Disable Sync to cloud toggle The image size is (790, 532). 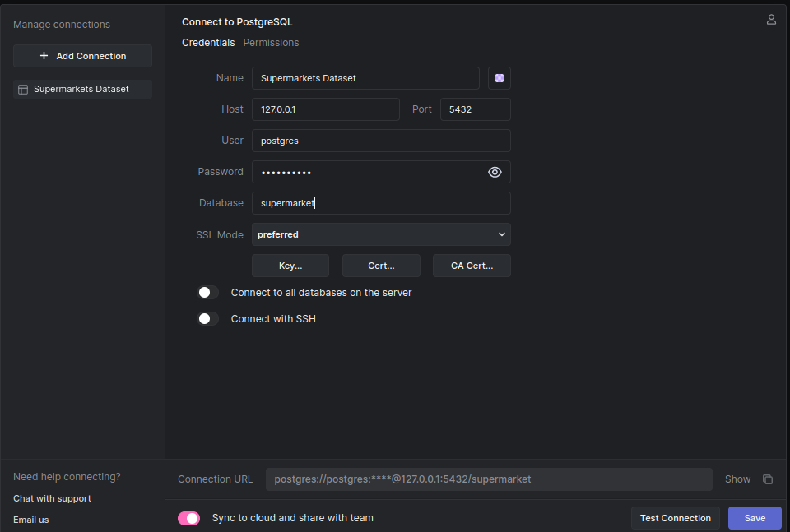pos(189,518)
